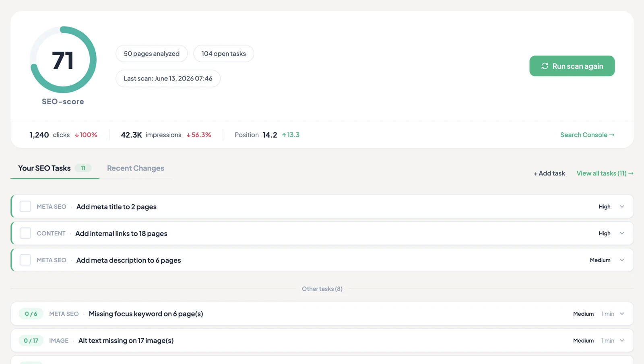Click the circular SEO-score gauge showing 71
The width and height of the screenshot is (644, 364).
click(x=63, y=60)
